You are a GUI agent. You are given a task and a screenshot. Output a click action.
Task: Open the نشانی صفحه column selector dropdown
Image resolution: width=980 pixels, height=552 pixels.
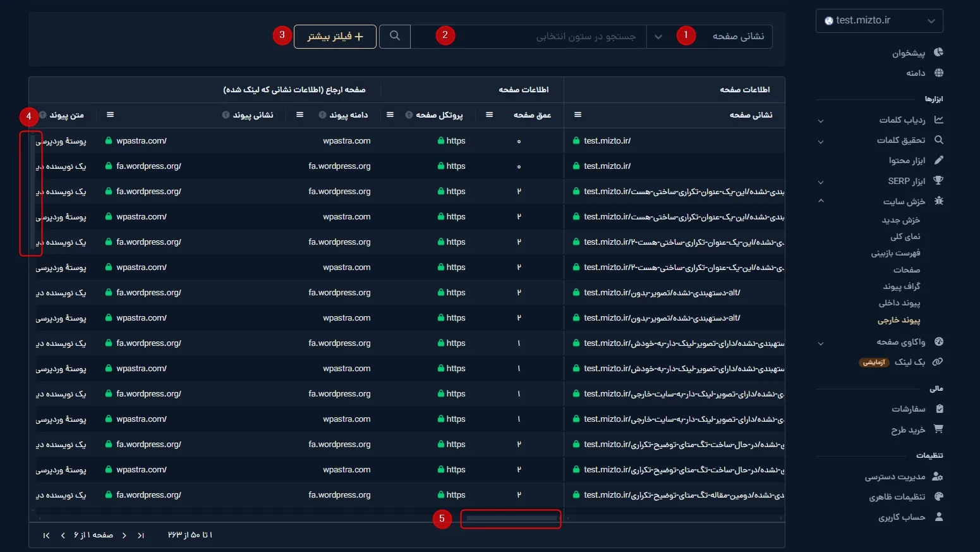coord(709,37)
